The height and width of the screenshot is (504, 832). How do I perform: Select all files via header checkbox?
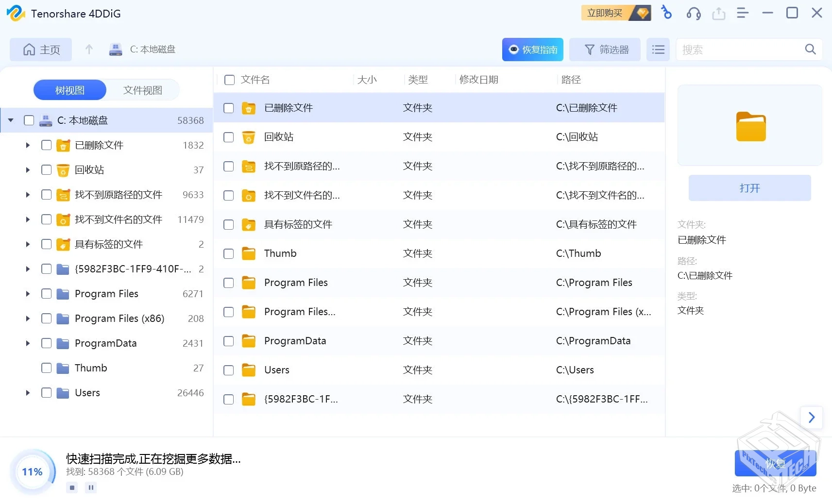(229, 80)
